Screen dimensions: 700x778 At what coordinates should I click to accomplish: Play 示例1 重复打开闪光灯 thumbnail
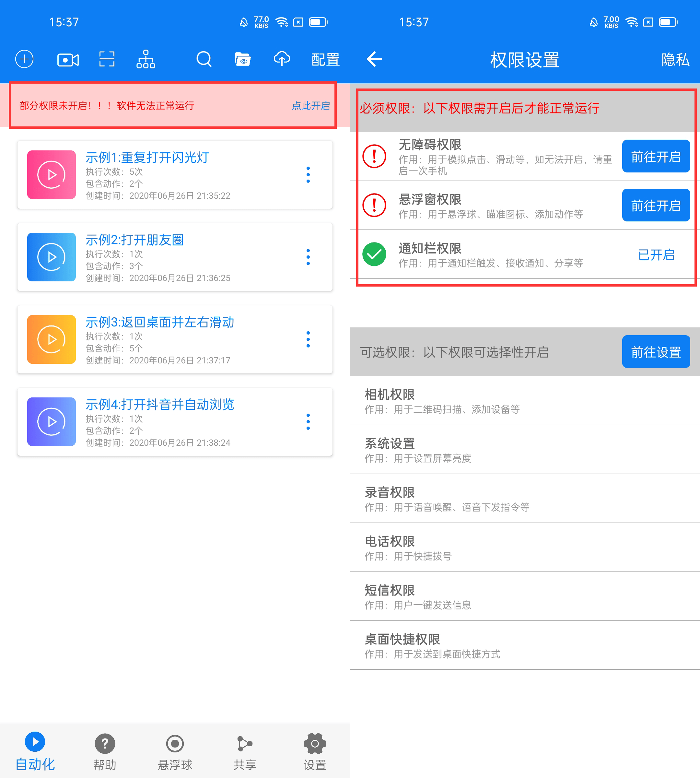[x=52, y=175]
